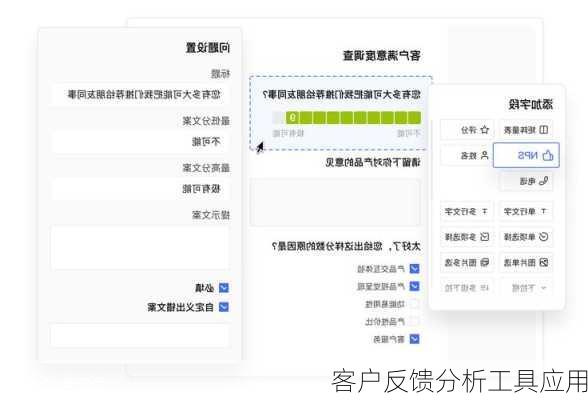
Task: Add the 姓名 name field
Action: pyautogui.click(x=466, y=155)
